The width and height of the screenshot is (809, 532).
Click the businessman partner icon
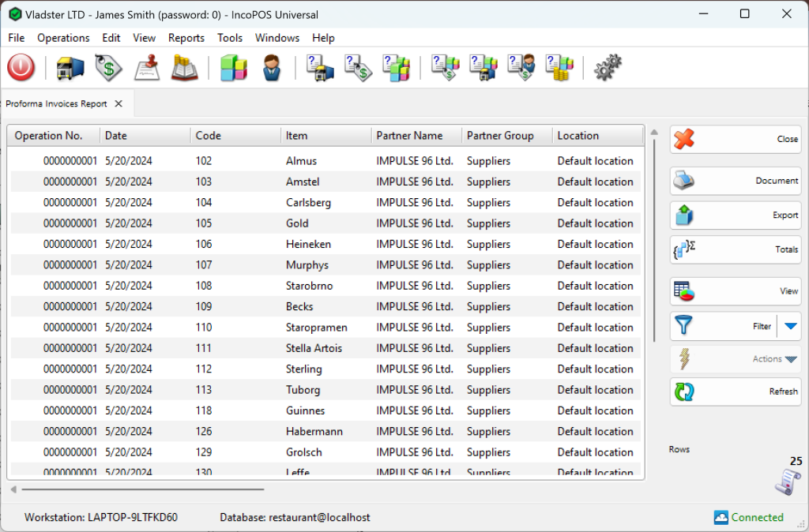[272, 68]
